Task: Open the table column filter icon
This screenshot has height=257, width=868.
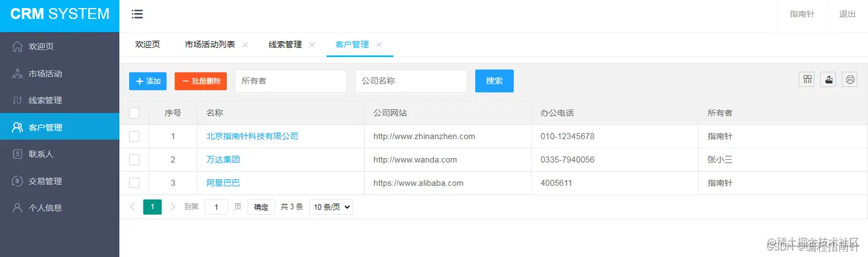Action: [807, 80]
